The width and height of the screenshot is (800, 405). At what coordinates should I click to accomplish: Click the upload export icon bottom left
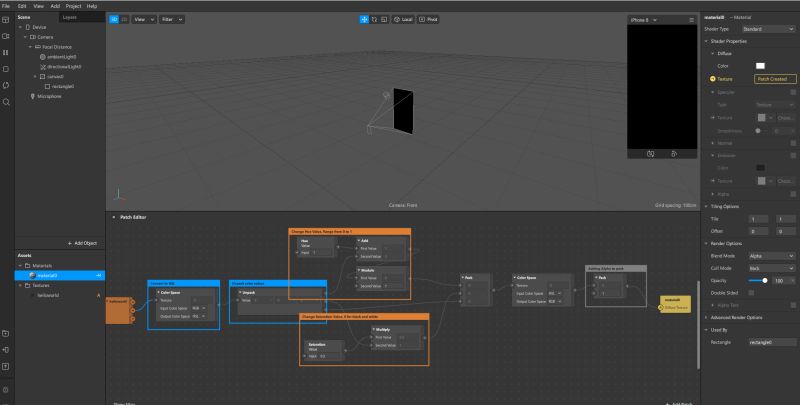pyautogui.click(x=6, y=366)
